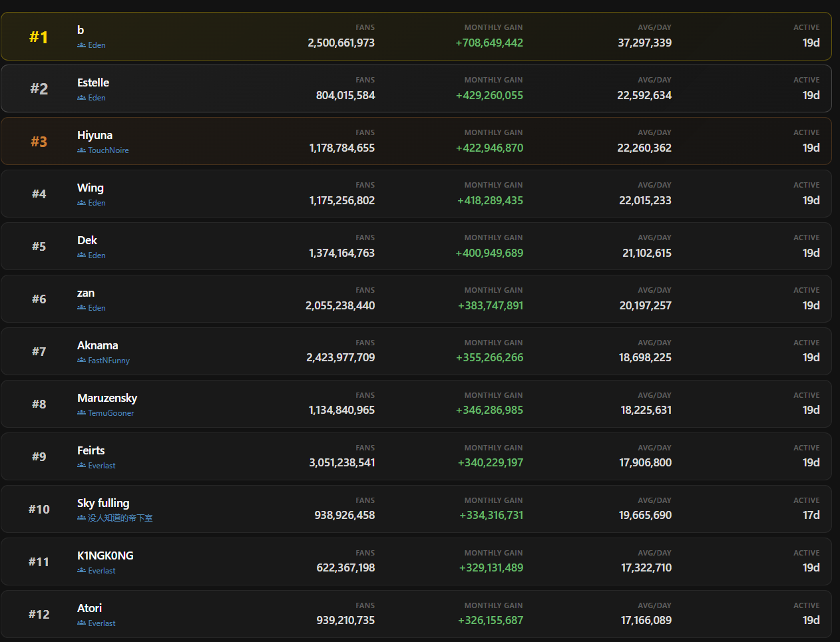Select the player name Hiyuna

pyautogui.click(x=95, y=135)
